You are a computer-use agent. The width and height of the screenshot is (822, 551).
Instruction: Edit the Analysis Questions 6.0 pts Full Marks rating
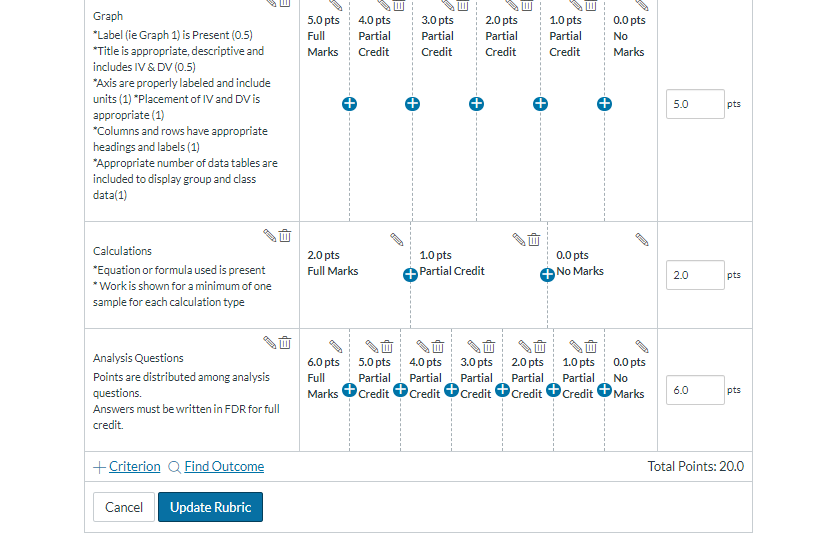pos(336,346)
